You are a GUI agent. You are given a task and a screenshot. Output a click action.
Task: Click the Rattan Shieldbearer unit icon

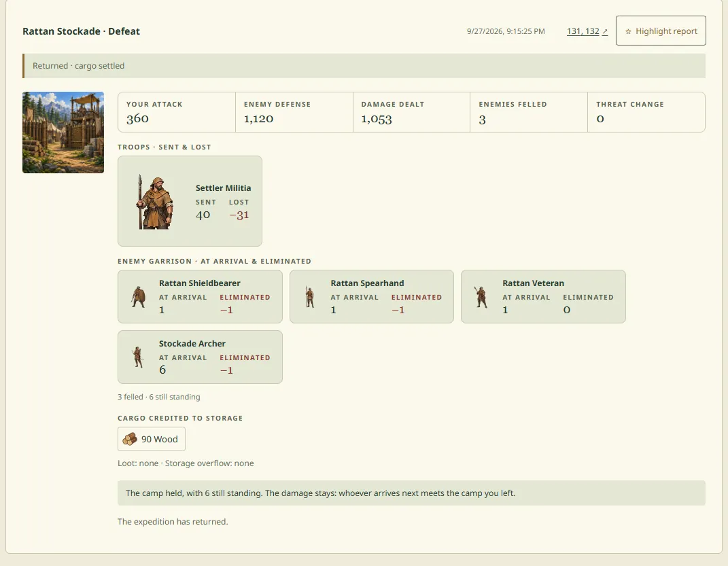point(139,297)
